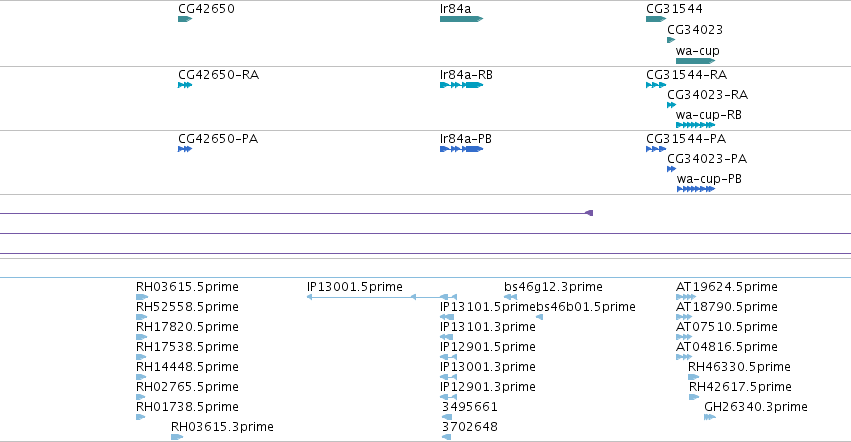Select the 3702648 feature label

(469, 427)
